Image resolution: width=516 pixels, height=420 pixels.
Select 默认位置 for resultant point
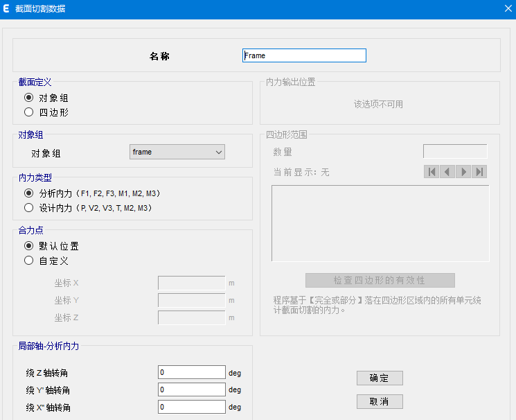(29, 246)
